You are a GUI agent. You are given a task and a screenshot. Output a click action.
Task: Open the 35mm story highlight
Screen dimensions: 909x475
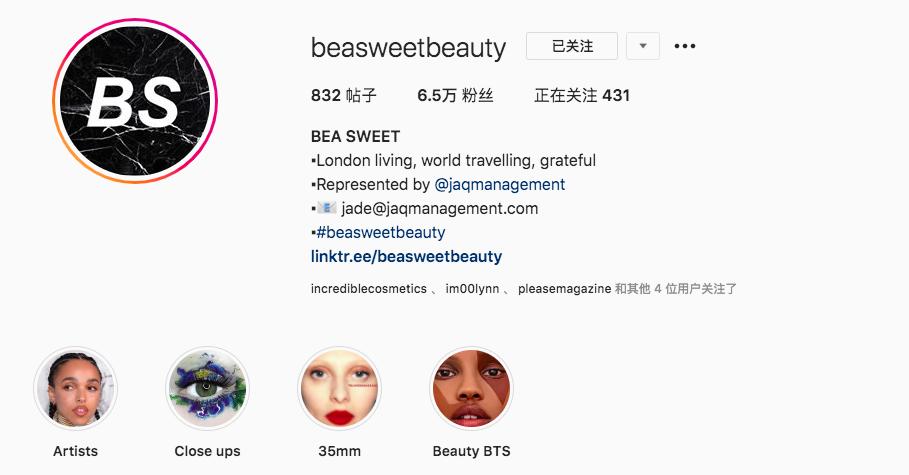[x=340, y=389]
